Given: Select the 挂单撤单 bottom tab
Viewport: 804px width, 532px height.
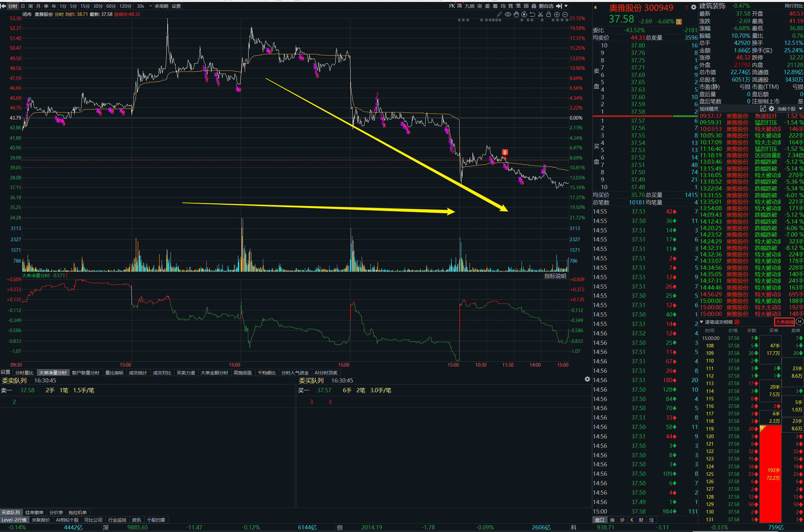Looking at the screenshot, I should click(x=34, y=512).
